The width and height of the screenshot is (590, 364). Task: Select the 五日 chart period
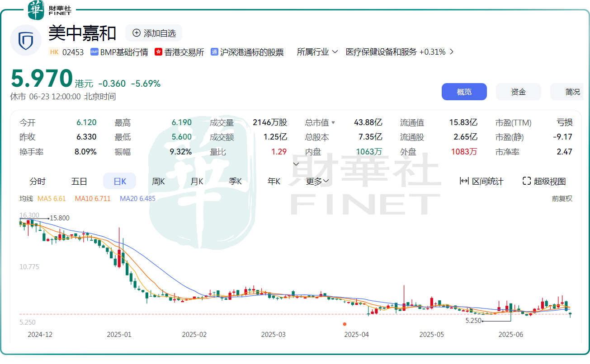coord(79,181)
